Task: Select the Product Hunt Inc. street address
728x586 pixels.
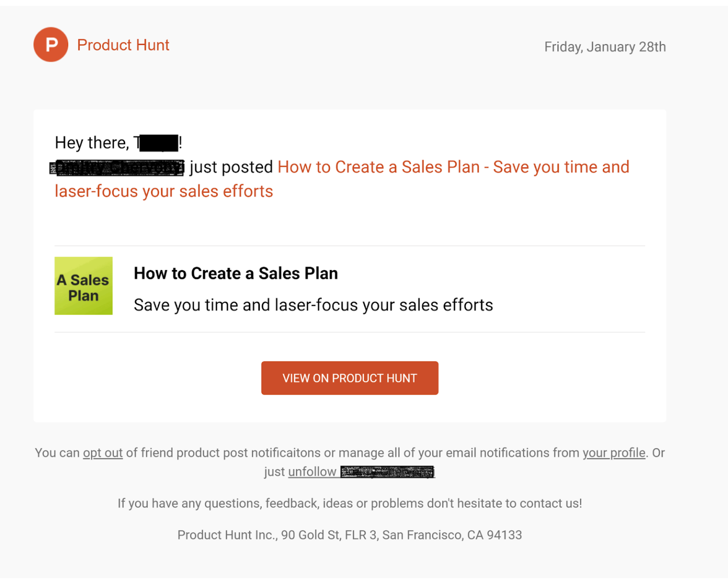Action: pyautogui.click(x=350, y=534)
